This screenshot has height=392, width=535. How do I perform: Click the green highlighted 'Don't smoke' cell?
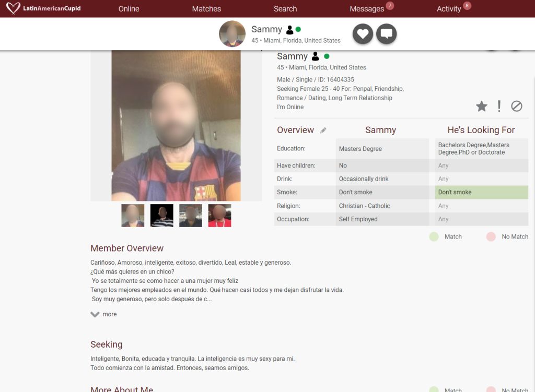(x=481, y=192)
